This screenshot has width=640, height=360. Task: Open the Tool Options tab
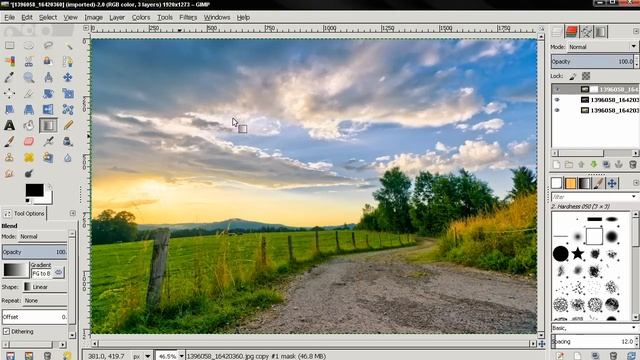click(x=24, y=213)
